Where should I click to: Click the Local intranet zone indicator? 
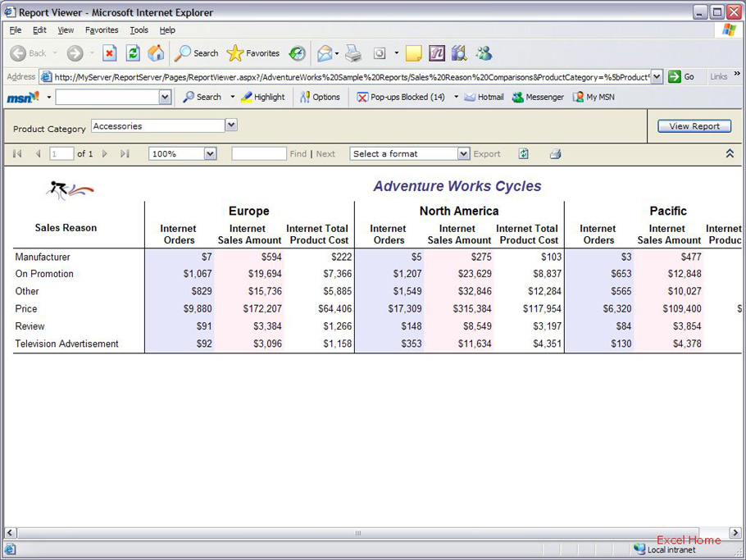pos(665,549)
